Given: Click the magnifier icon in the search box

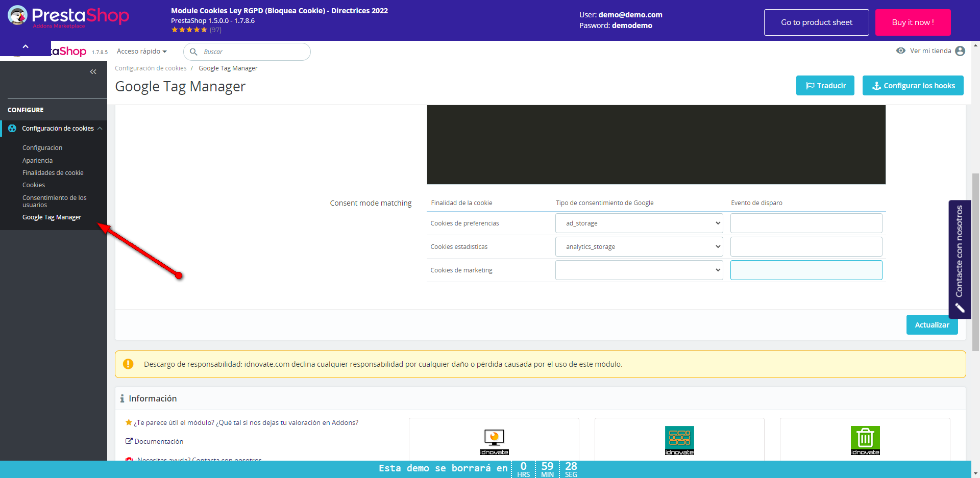Looking at the screenshot, I should pos(193,52).
